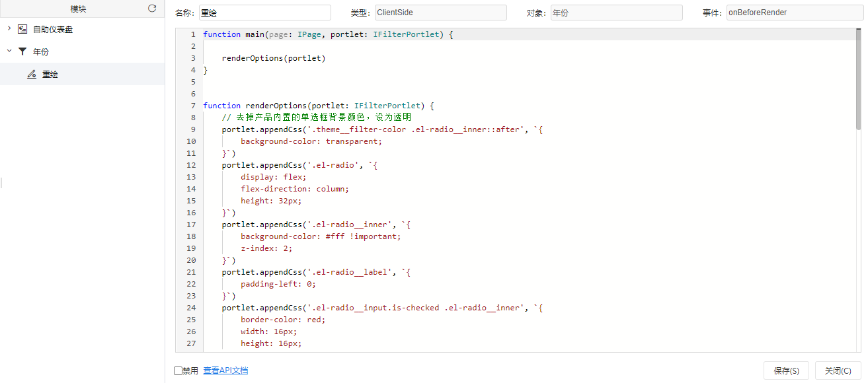Refresh the 模块 panel with the reload icon

(152, 9)
